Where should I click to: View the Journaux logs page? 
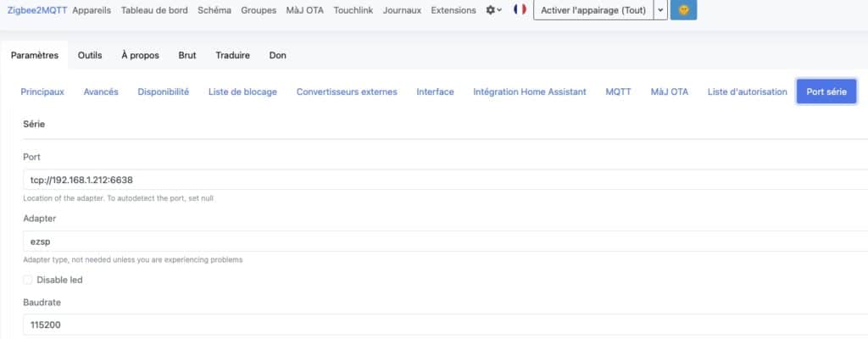coord(402,10)
